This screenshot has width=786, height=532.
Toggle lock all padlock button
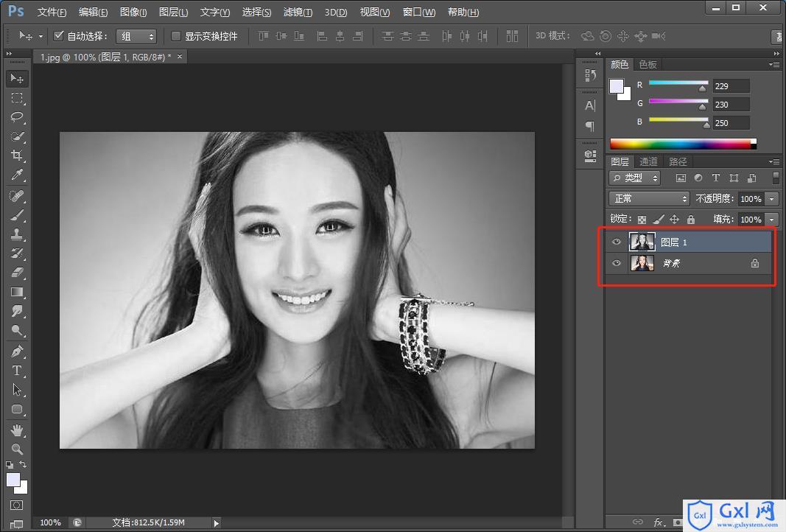pyautogui.click(x=691, y=219)
